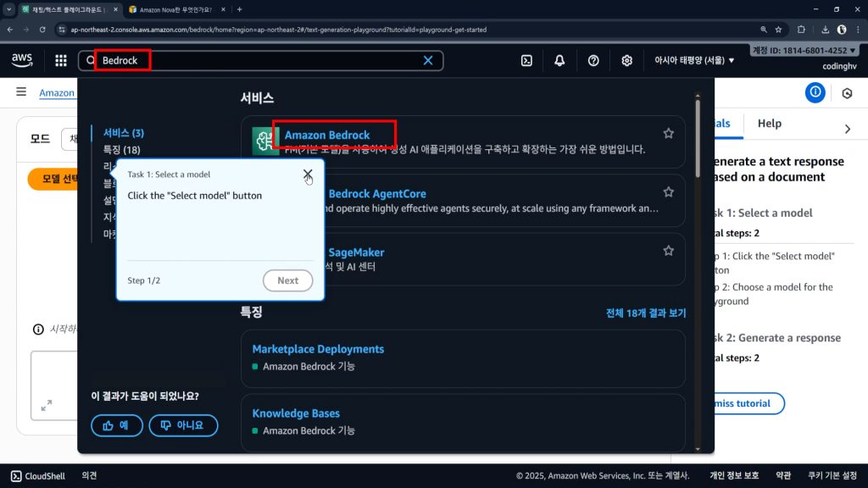Favorite the SageMaker service
The height and width of the screenshot is (488, 868).
669,251
